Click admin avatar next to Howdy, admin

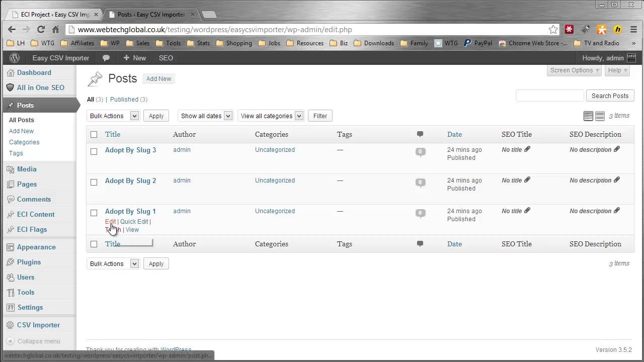(631, 58)
